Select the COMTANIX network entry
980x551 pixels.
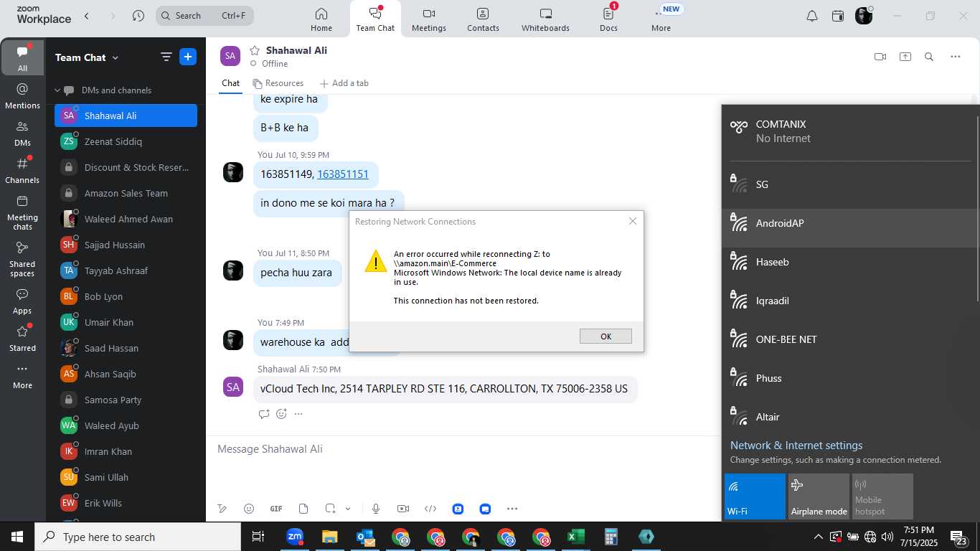[x=851, y=131]
